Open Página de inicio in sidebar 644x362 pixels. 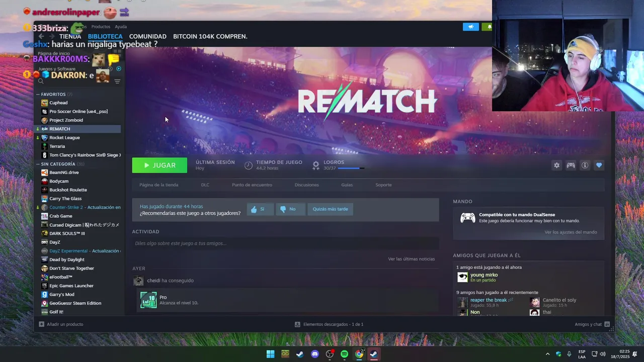(54, 53)
